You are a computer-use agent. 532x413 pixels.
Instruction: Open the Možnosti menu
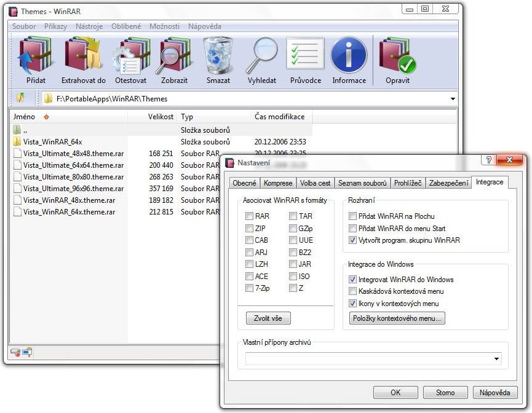(165, 26)
